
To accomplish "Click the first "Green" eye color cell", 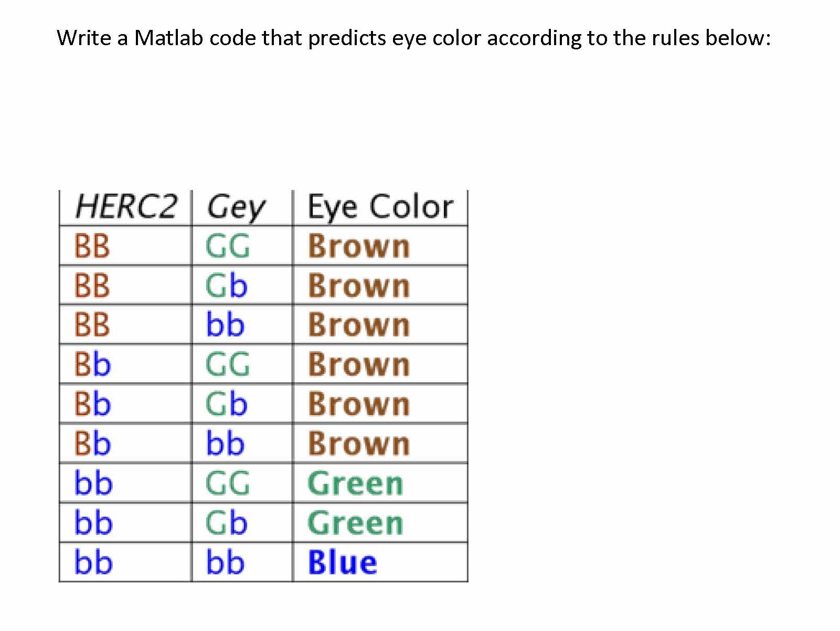I will [355, 483].
